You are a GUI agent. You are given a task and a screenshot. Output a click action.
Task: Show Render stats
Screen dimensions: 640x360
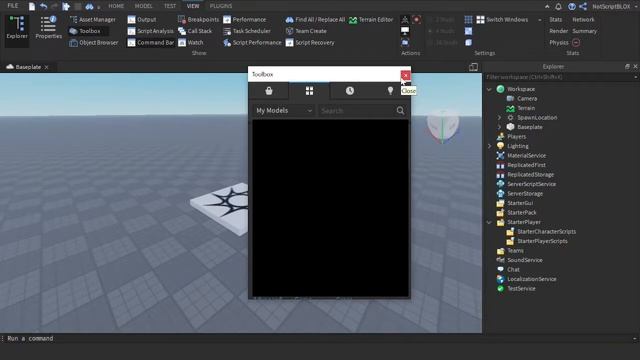tap(558, 31)
